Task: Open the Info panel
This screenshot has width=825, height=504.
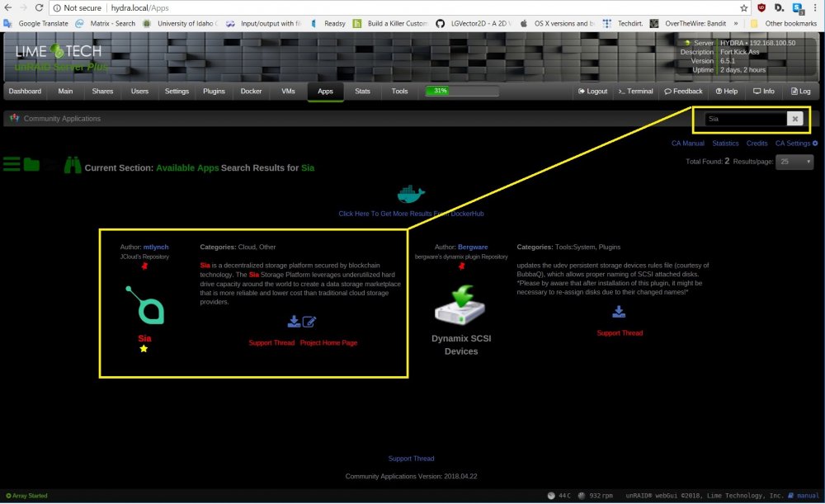Action: pos(763,91)
